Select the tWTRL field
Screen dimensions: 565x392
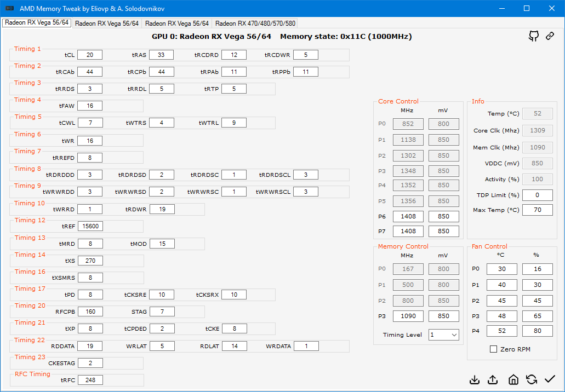(x=234, y=123)
